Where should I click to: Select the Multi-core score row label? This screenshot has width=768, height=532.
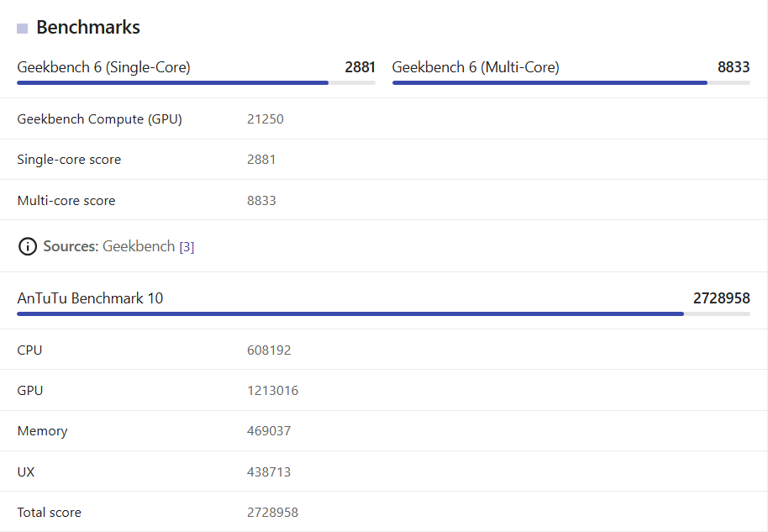(x=66, y=200)
